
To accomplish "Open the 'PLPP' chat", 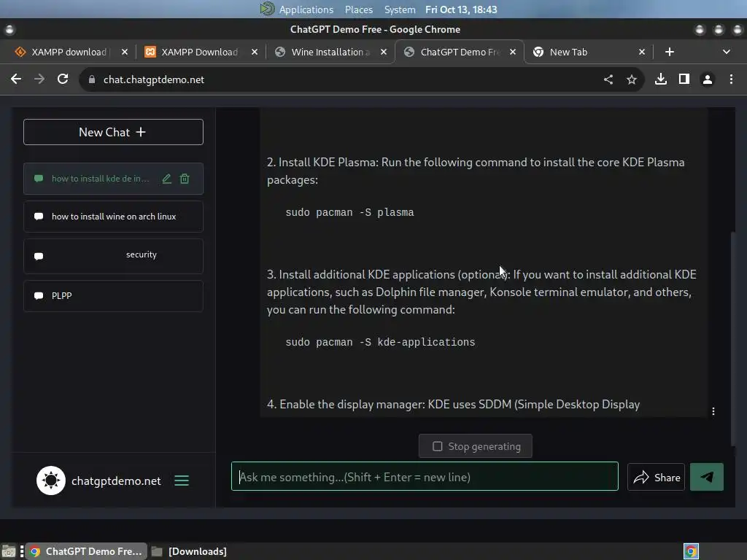I will pos(113,296).
